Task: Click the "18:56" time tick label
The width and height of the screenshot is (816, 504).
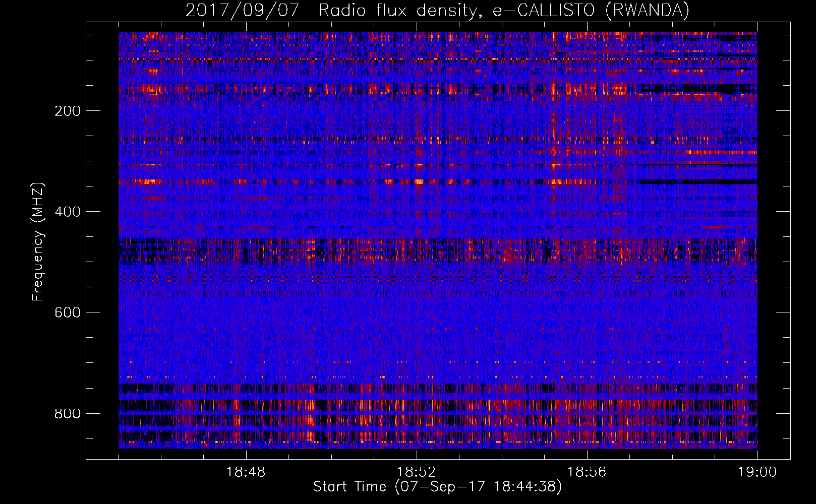Action: tap(587, 472)
